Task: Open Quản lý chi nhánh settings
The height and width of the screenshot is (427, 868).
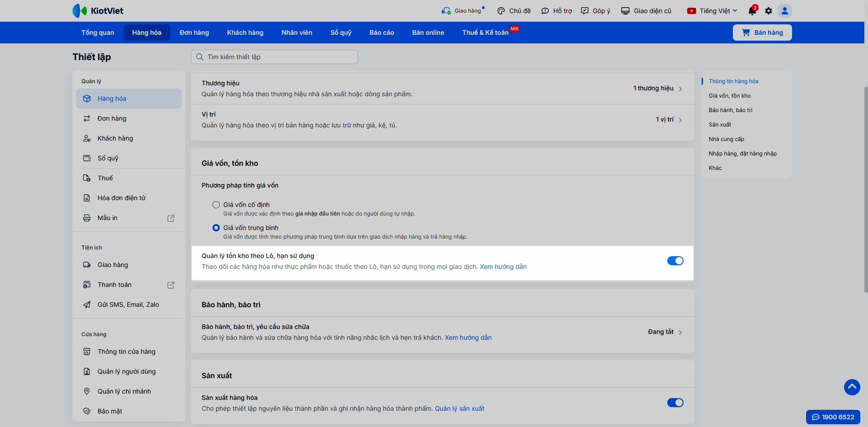Action: click(x=129, y=391)
